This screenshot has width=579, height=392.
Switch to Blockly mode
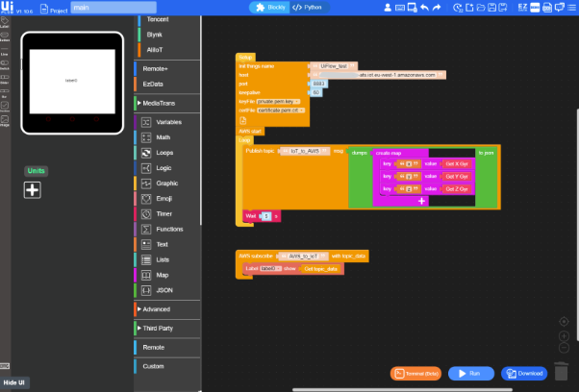(270, 8)
